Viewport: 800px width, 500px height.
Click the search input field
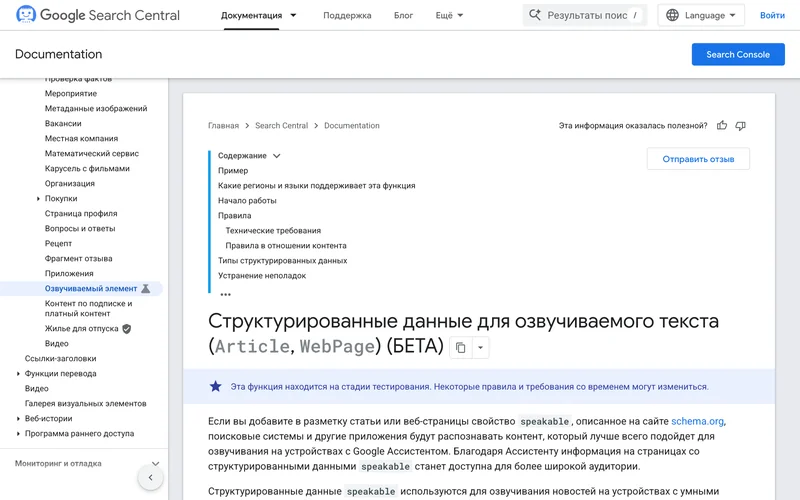pos(585,15)
